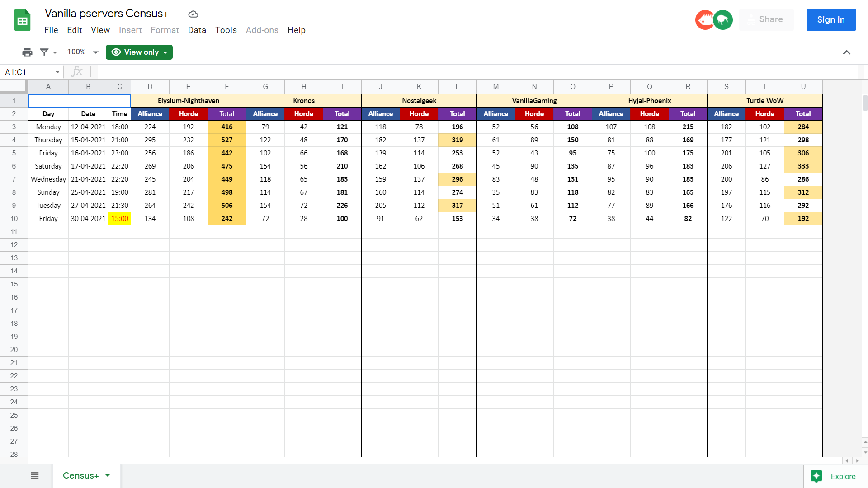Image resolution: width=868 pixels, height=488 pixels.
Task: Click the green anonymous viewer avatar
Action: [x=723, y=20]
